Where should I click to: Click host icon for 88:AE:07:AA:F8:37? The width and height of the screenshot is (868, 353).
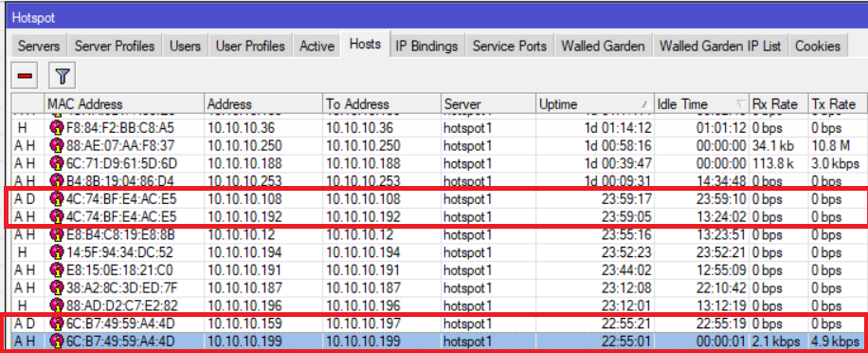57,146
